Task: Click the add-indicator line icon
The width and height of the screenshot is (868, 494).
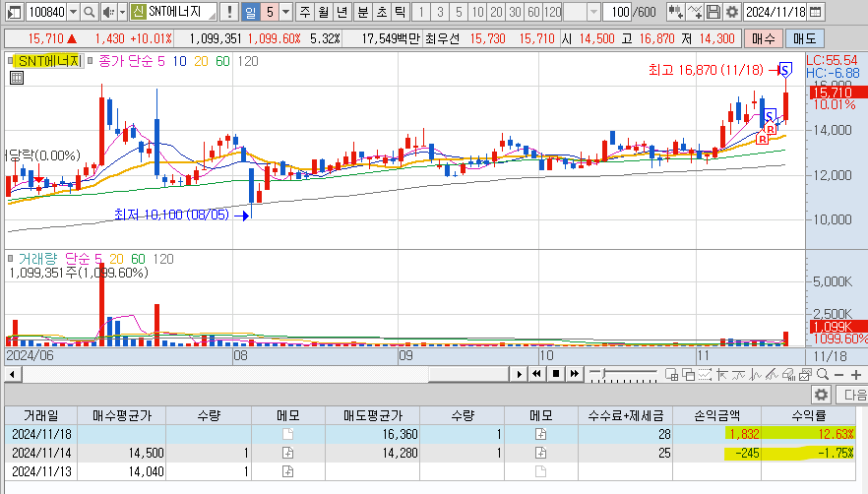Action: [x=695, y=12]
